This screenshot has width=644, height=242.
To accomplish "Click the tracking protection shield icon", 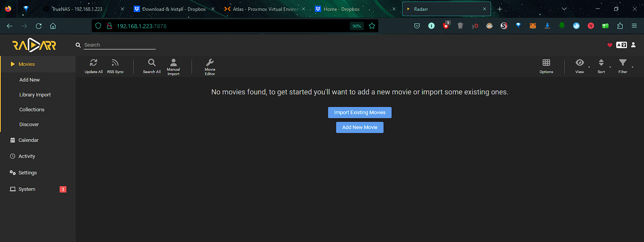I will (98, 26).
